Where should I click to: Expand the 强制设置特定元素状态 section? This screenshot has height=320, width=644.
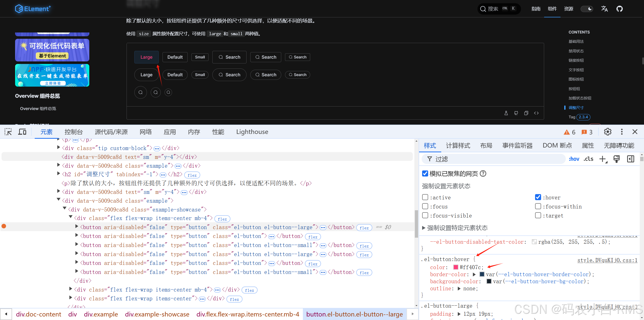coord(424,228)
